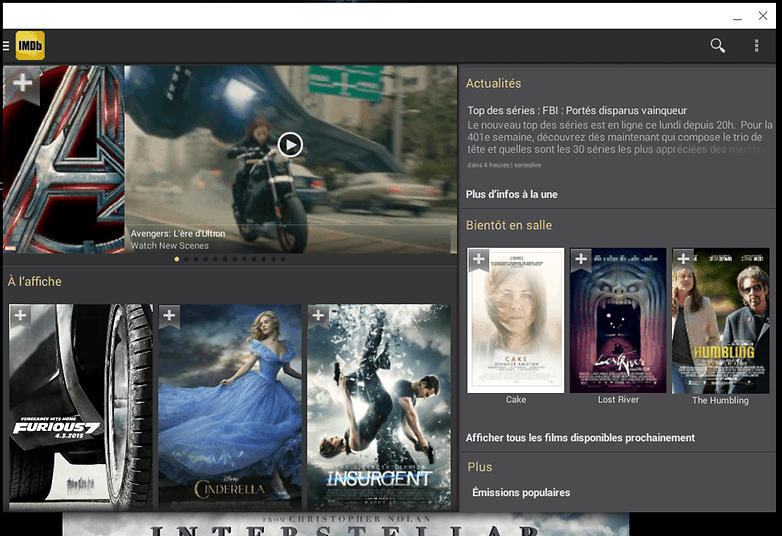Open The Humbling poster

[721, 321]
